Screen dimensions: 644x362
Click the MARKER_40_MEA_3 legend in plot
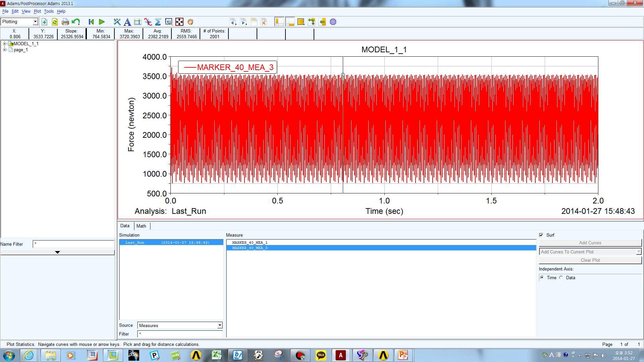pyautogui.click(x=228, y=67)
